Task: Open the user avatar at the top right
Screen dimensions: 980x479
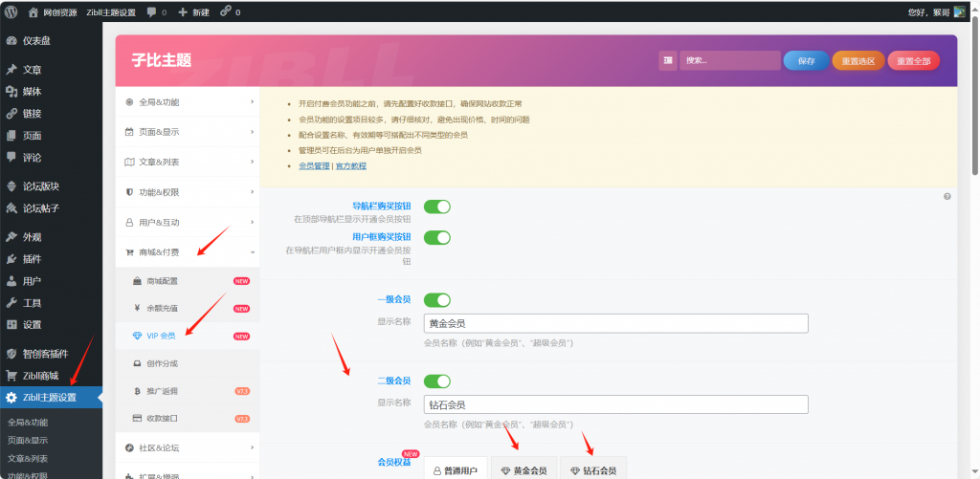Action: point(959,11)
